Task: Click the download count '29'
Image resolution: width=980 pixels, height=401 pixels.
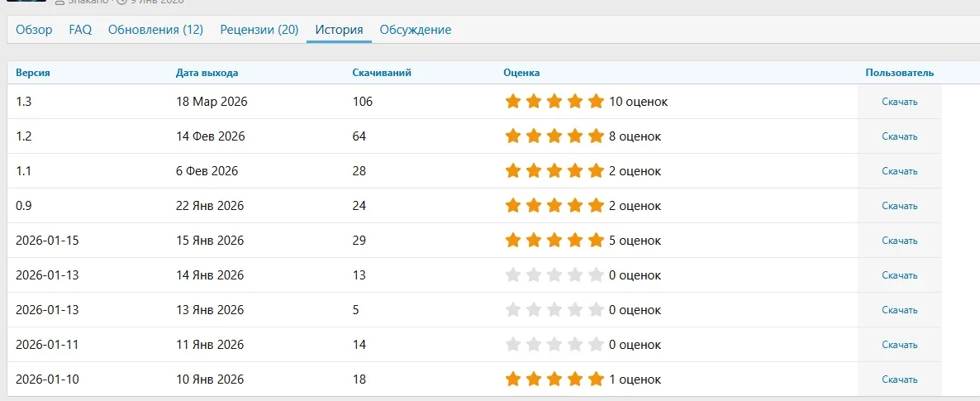Action: pos(359,241)
